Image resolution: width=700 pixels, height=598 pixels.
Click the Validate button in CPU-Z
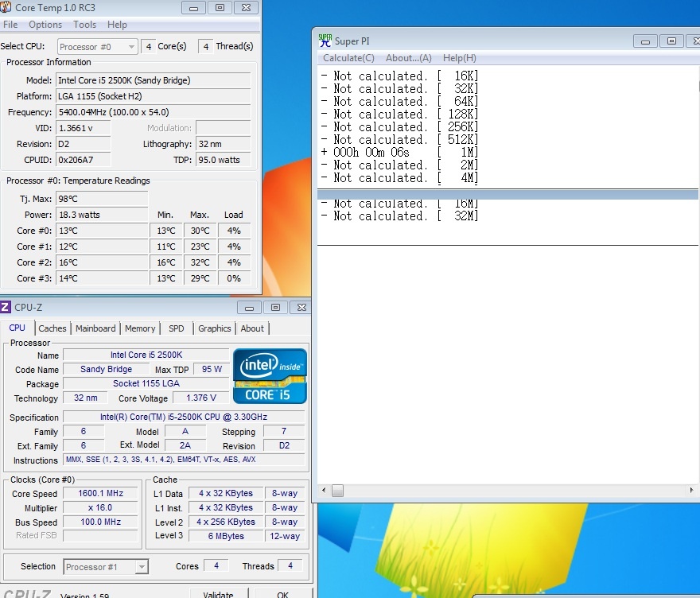click(218, 595)
